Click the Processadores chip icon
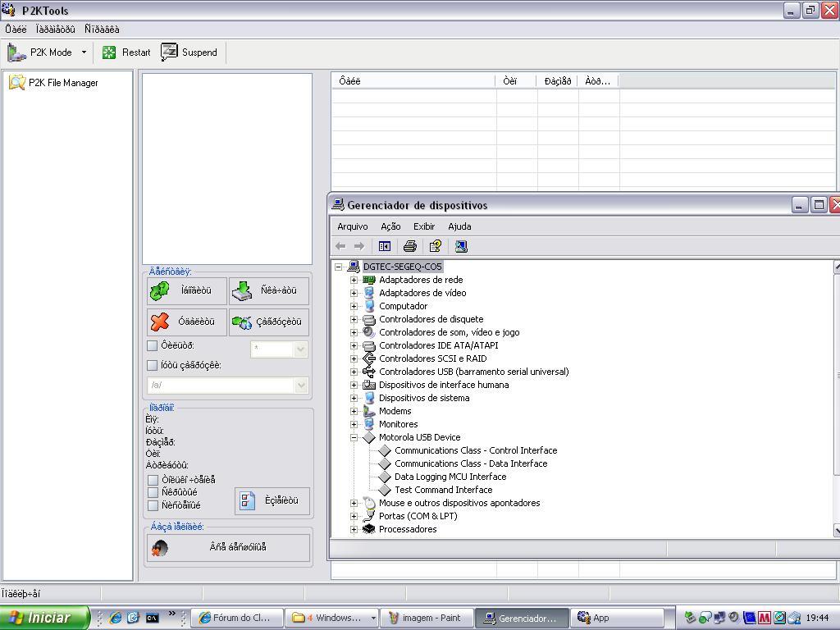840x630 pixels. point(369,529)
